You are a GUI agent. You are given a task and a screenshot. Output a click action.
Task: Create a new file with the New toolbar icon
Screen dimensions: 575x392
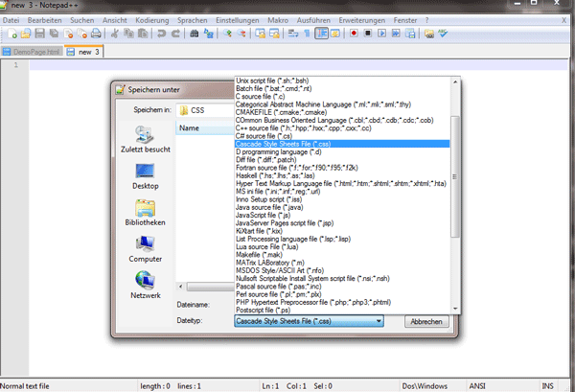[12, 34]
